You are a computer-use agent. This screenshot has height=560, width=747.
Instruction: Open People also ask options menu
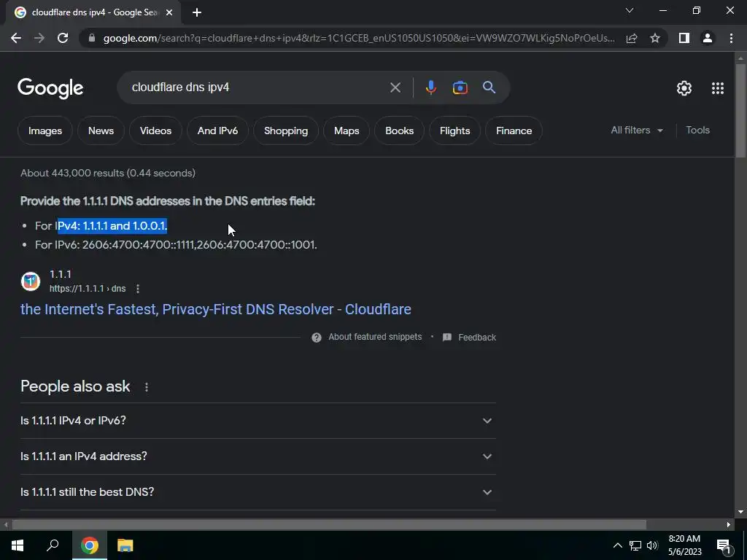click(x=147, y=386)
